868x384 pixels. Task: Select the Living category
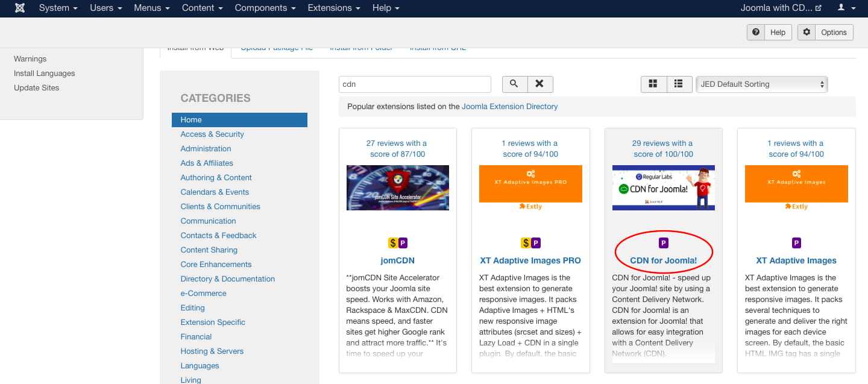190,379
